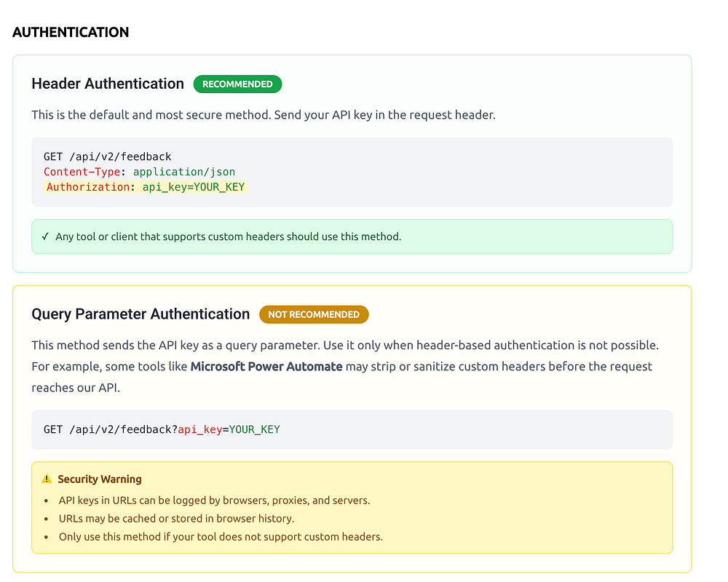This screenshot has height=582, width=728.
Task: Click the yellow warning triangle icon
Action: pyautogui.click(x=47, y=479)
